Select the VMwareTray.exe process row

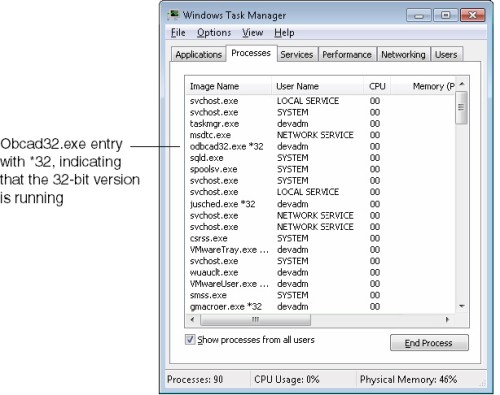point(320,250)
